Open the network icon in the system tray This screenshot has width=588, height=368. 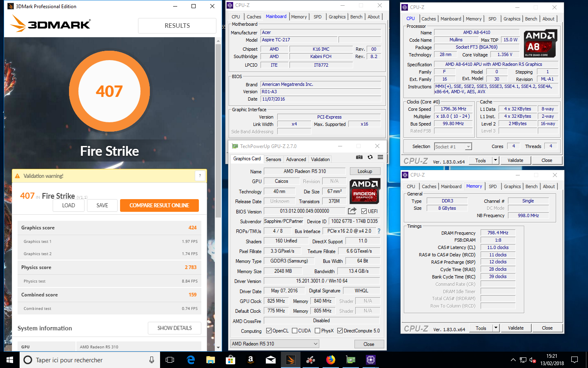(523, 360)
